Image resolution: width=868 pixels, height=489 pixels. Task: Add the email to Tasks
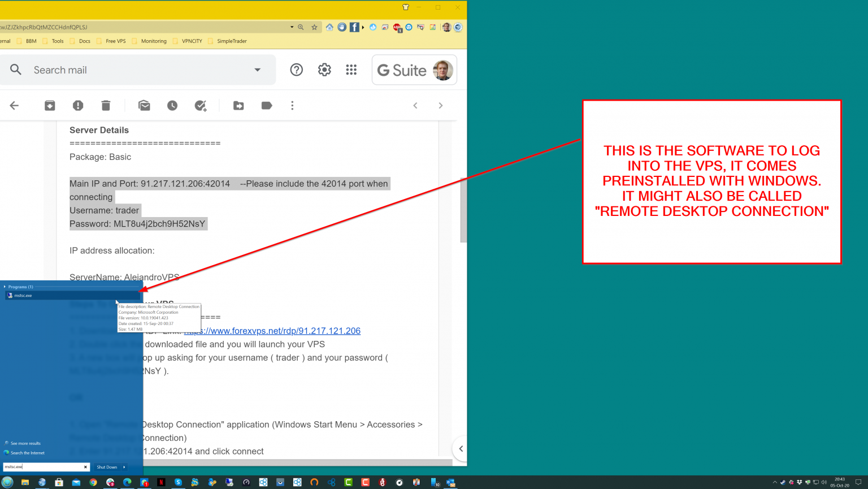click(x=201, y=106)
